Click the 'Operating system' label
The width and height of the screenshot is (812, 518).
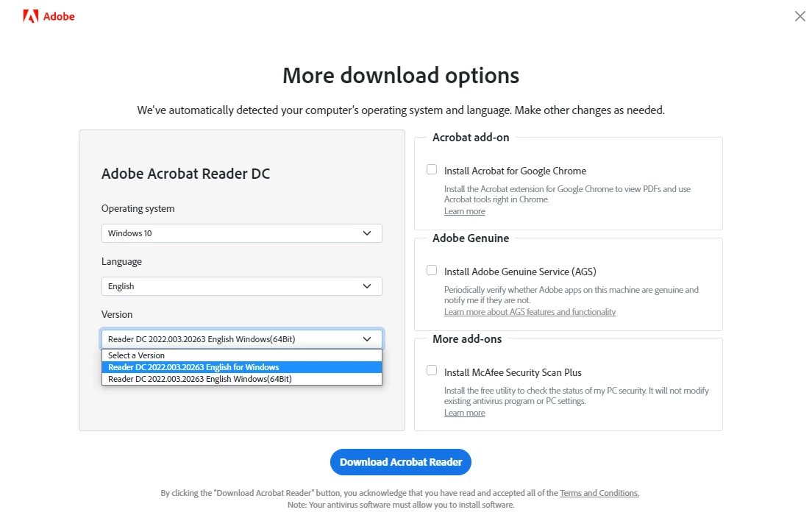click(x=138, y=209)
